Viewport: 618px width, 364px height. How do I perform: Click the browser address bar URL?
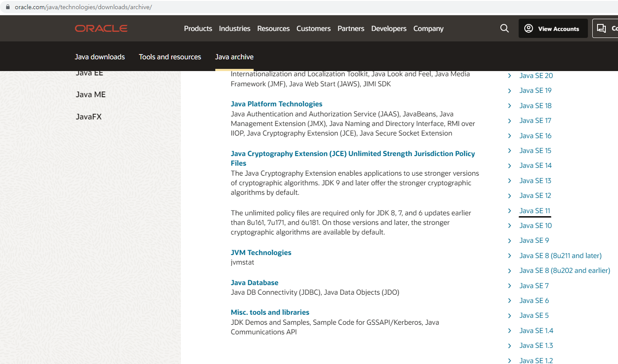[x=83, y=7]
